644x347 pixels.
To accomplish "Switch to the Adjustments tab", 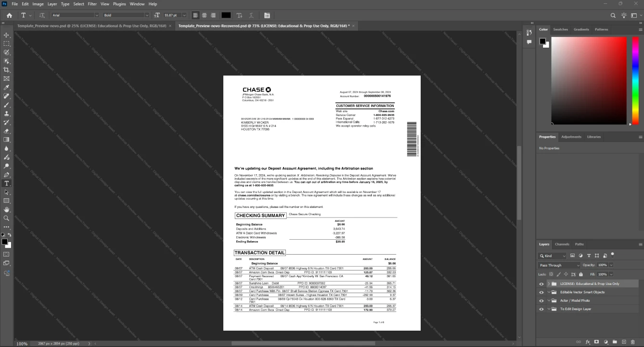I will [571, 137].
